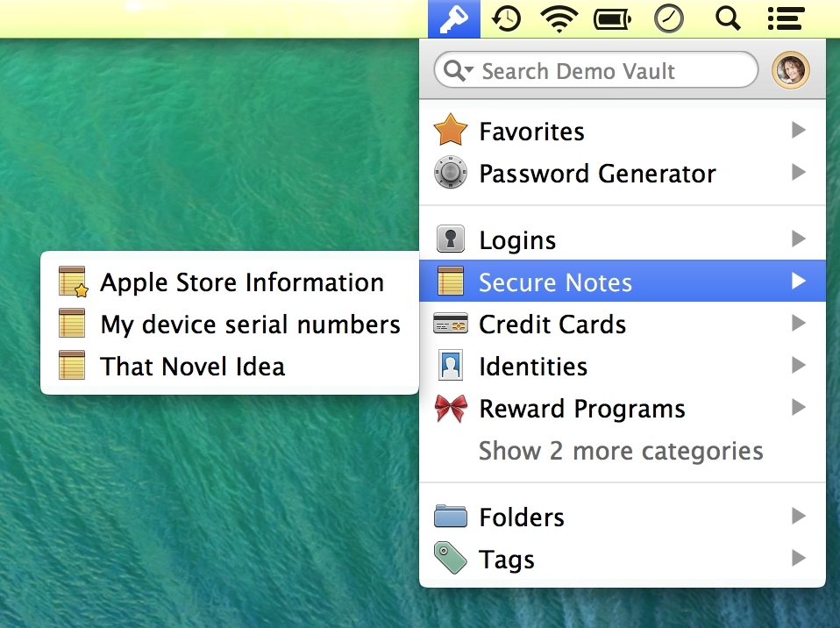
Task: Open the That Novel Idea note
Action: pyautogui.click(x=193, y=366)
